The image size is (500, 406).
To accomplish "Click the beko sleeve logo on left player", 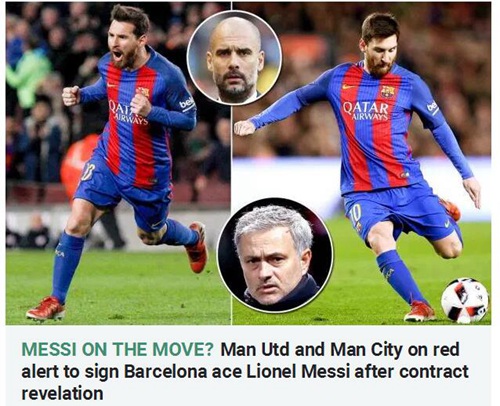I will click(x=187, y=104).
